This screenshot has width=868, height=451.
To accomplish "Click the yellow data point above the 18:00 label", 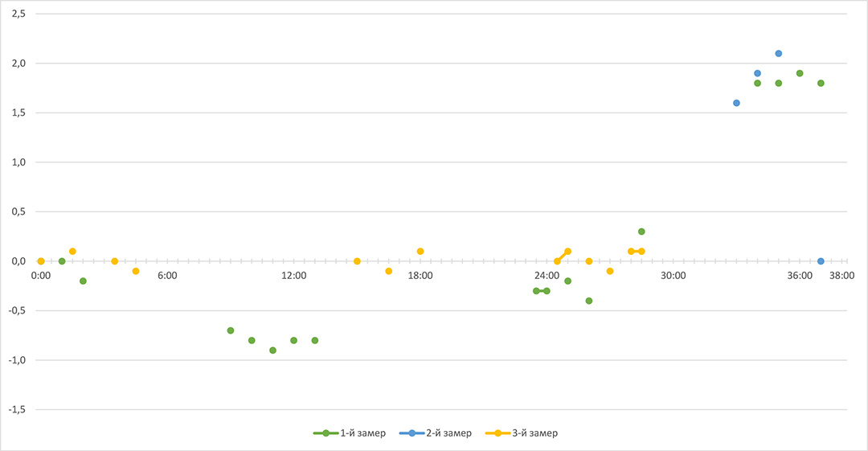I will click(x=420, y=252).
